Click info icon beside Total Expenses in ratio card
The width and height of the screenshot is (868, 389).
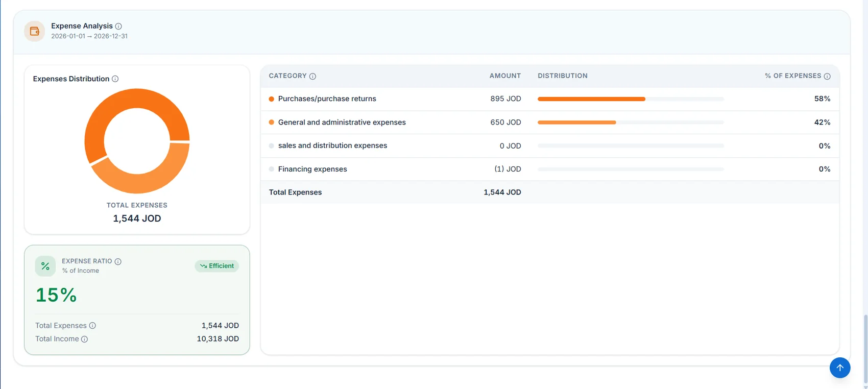[x=92, y=326]
